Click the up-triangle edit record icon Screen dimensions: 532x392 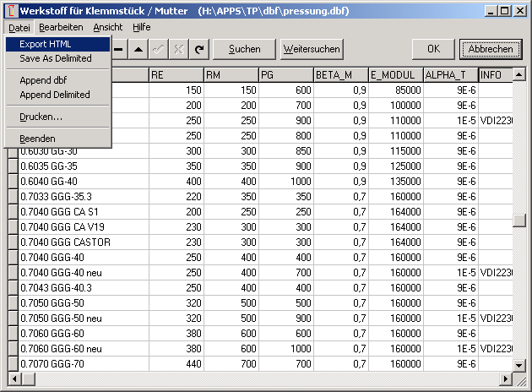(x=138, y=49)
